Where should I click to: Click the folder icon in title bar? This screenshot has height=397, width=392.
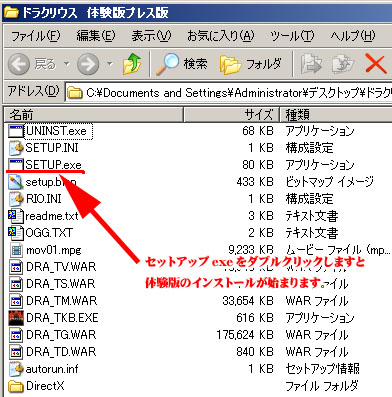[11, 13]
